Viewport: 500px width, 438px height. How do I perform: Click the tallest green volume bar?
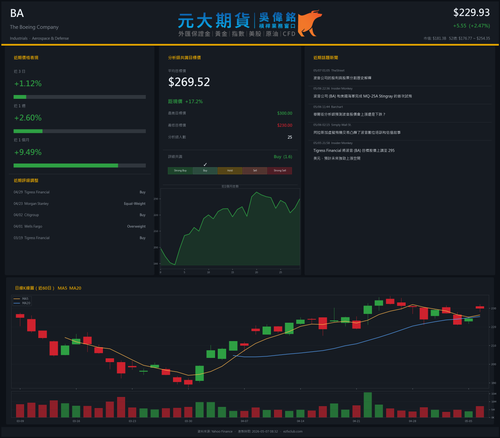[368, 405]
